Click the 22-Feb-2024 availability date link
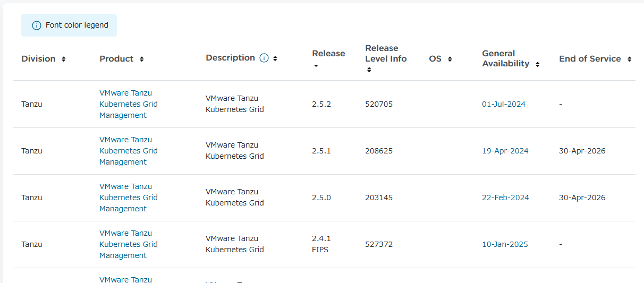The height and width of the screenshot is (283, 644). coord(505,198)
